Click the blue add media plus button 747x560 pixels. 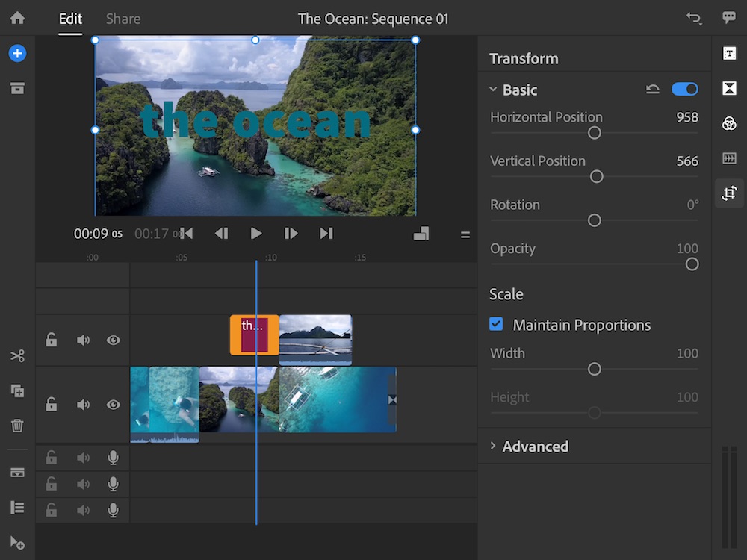pos(17,53)
